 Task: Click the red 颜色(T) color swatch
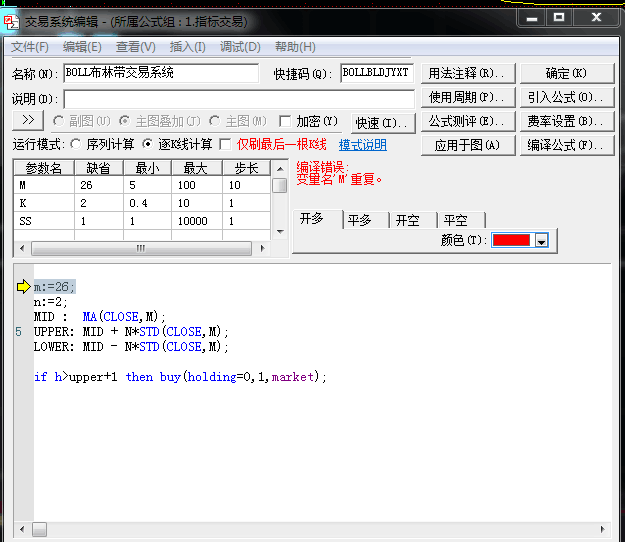click(511, 240)
